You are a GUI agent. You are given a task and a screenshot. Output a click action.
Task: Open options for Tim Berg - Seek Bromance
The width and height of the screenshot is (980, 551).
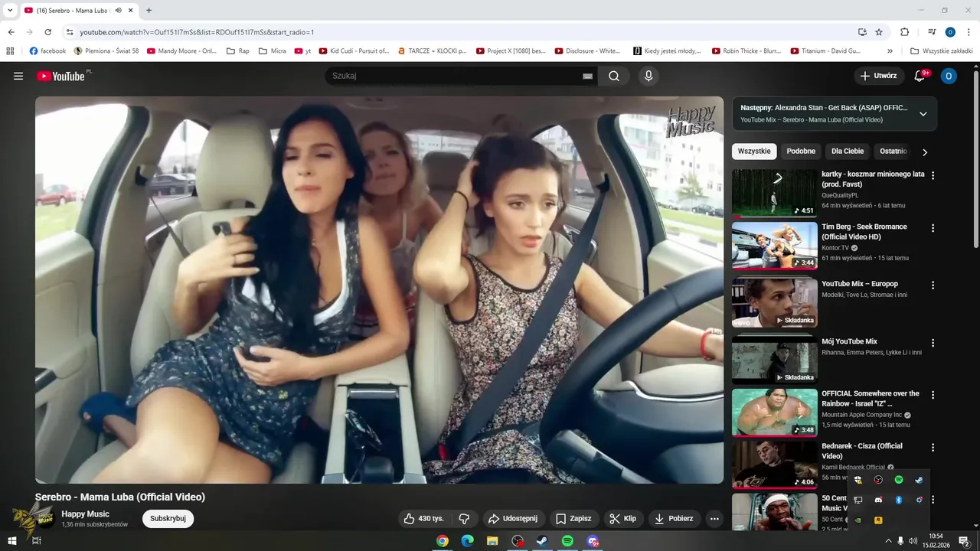(x=933, y=227)
